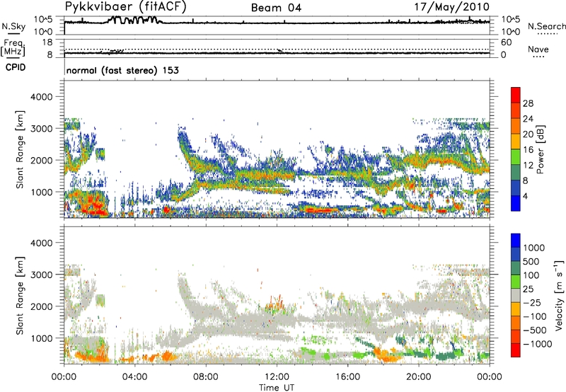Click the N.Search legend label
Image resolution: width=566 pixels, height=392 pixels.
[x=546, y=26]
